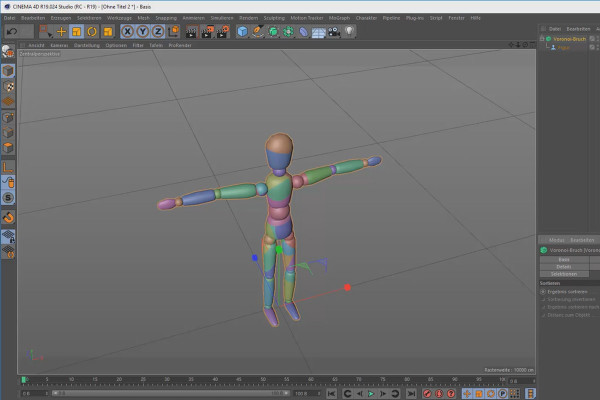This screenshot has height=400, width=600.
Task: Open the viewport Kameras menu
Action: point(59,45)
